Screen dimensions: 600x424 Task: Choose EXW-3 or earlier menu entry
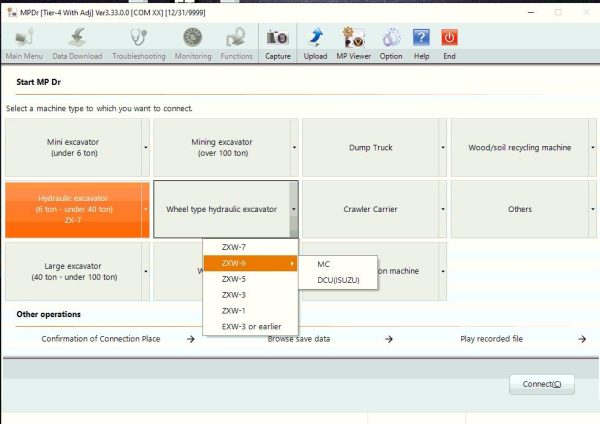click(250, 327)
